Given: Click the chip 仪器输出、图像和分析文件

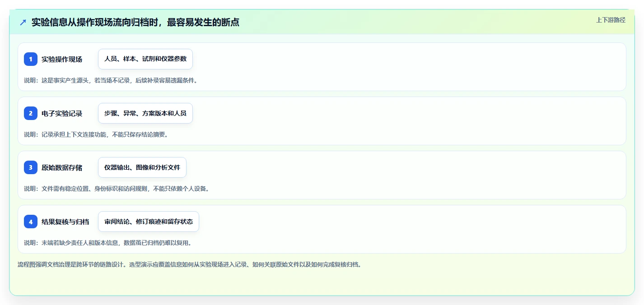Looking at the screenshot, I should (142, 167).
